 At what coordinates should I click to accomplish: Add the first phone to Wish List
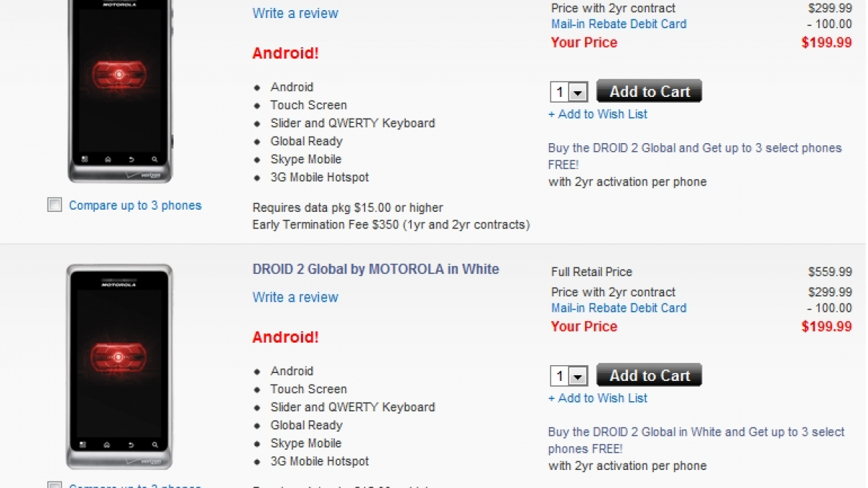click(597, 114)
